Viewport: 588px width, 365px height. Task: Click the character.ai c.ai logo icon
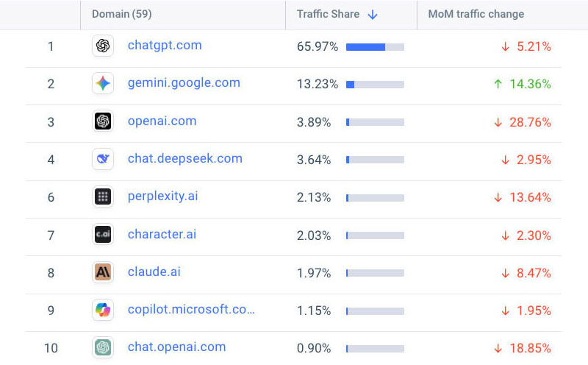(103, 235)
